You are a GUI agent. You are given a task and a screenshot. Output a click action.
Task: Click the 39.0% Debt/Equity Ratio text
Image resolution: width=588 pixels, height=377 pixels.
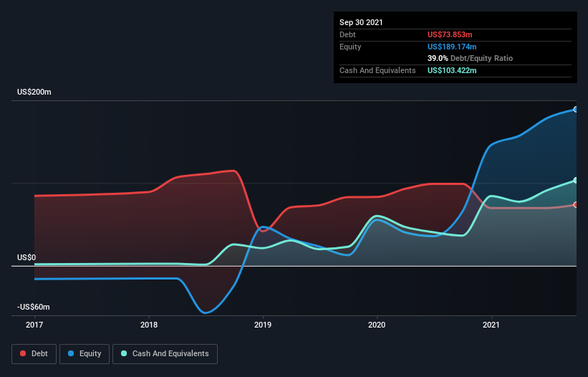[470, 58]
